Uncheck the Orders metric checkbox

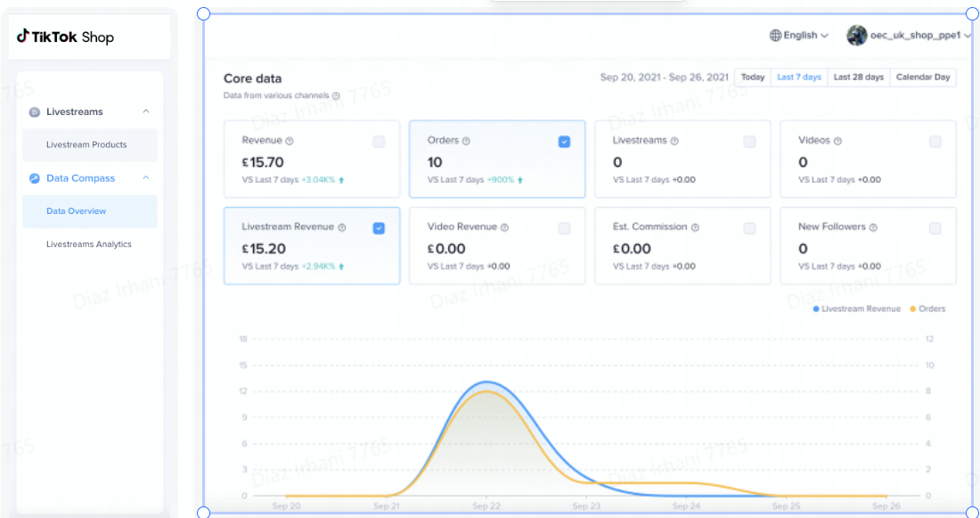(x=564, y=142)
